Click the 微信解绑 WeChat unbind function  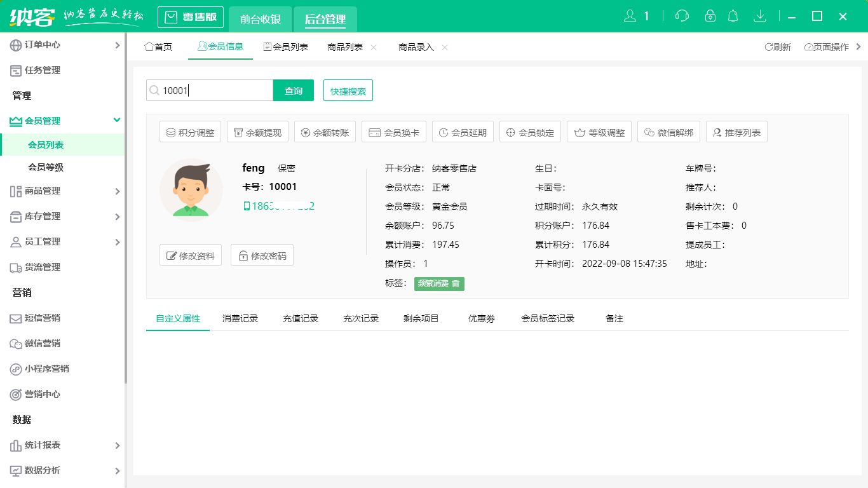tap(668, 132)
